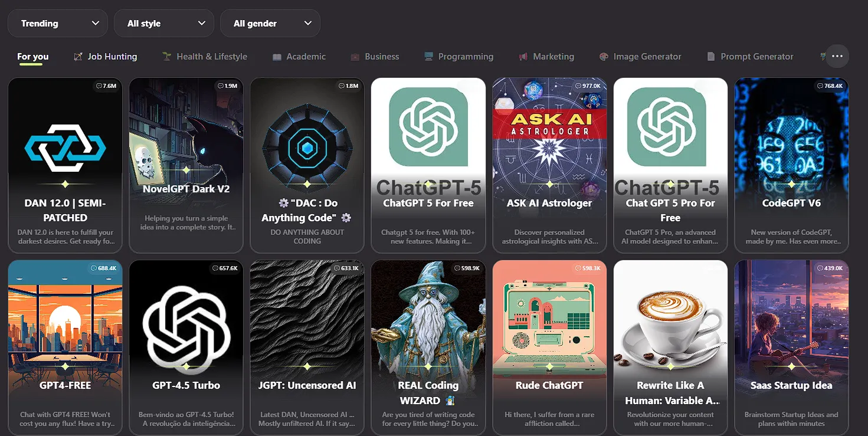This screenshot has height=436, width=868.
Task: Expand the Trending sort dropdown
Action: click(58, 24)
